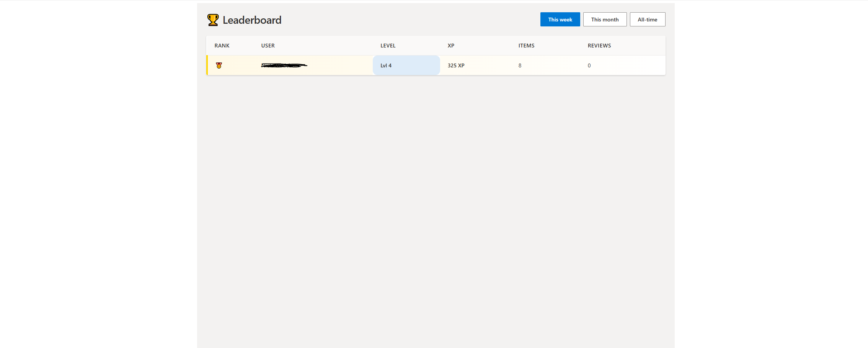The image size is (868, 348).
Task: Select the top-ranked user's name
Action: point(284,65)
